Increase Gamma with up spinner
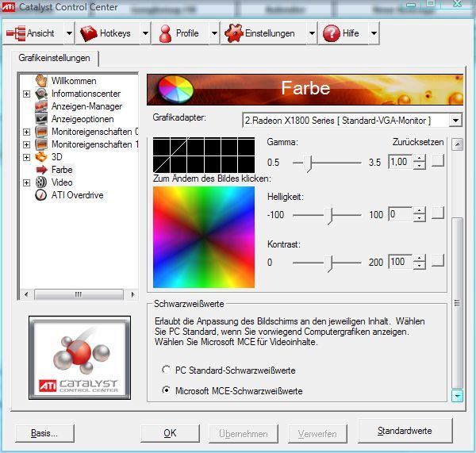 pyautogui.click(x=419, y=158)
